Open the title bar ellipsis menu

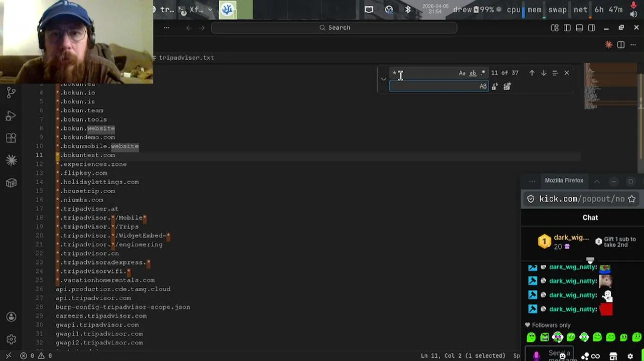167,28
